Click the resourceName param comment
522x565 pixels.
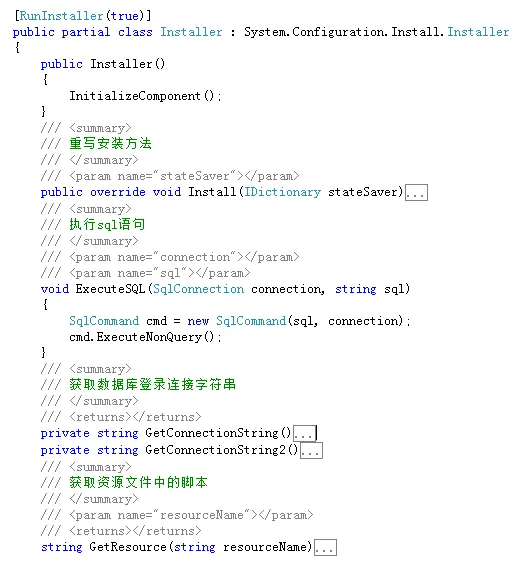(x=177, y=515)
